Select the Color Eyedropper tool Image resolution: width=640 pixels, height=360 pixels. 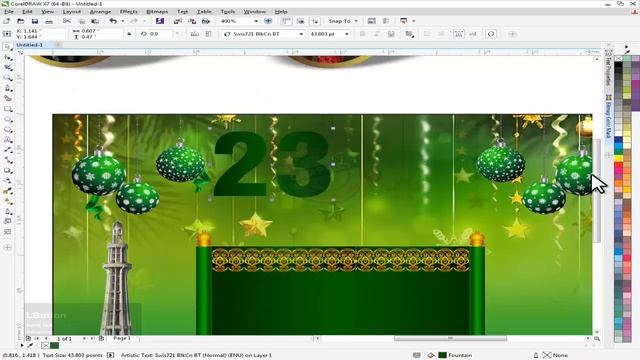point(7,191)
